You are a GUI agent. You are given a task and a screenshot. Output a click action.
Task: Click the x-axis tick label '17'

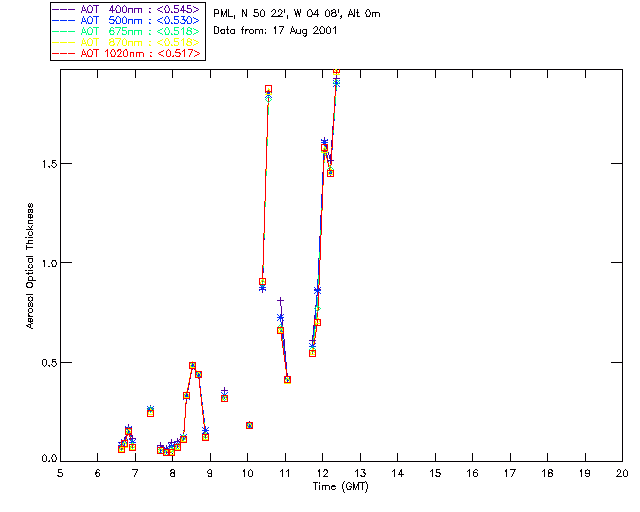tap(510, 473)
